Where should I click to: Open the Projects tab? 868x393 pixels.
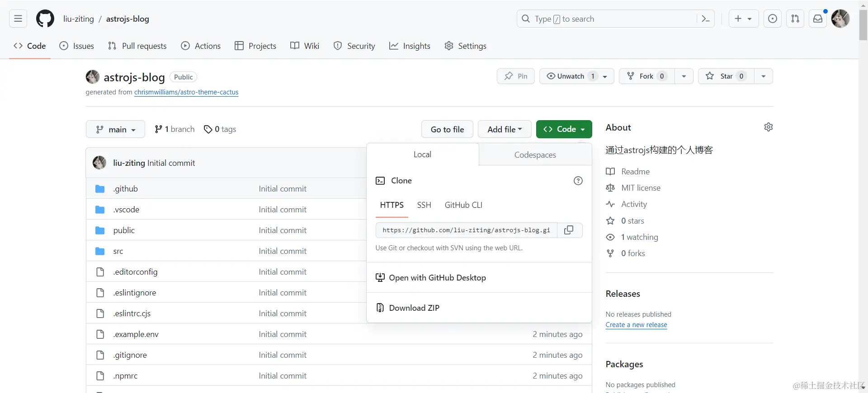pos(255,46)
